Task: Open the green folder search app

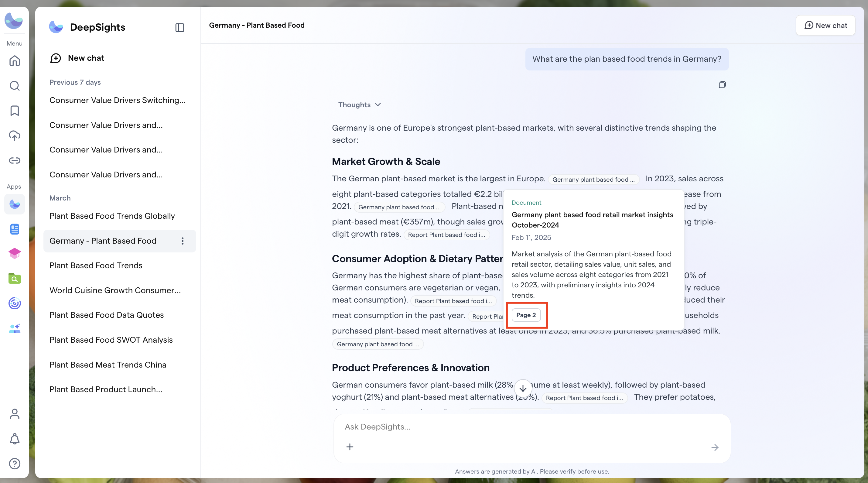Action: pos(15,279)
